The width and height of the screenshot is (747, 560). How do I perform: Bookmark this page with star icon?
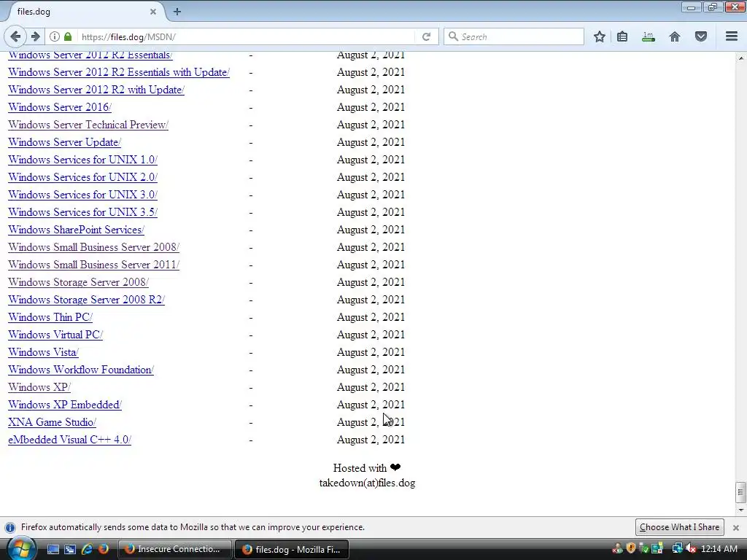(600, 36)
